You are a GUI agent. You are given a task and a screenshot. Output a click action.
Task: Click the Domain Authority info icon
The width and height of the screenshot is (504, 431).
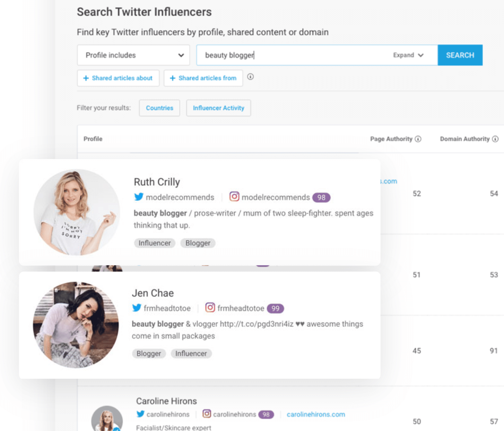[495, 139]
